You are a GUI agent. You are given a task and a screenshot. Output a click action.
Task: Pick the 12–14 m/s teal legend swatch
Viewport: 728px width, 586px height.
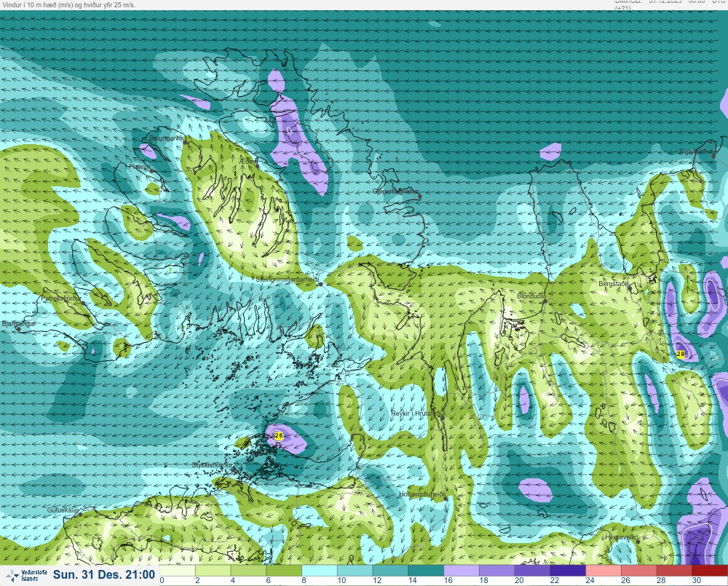pos(390,570)
